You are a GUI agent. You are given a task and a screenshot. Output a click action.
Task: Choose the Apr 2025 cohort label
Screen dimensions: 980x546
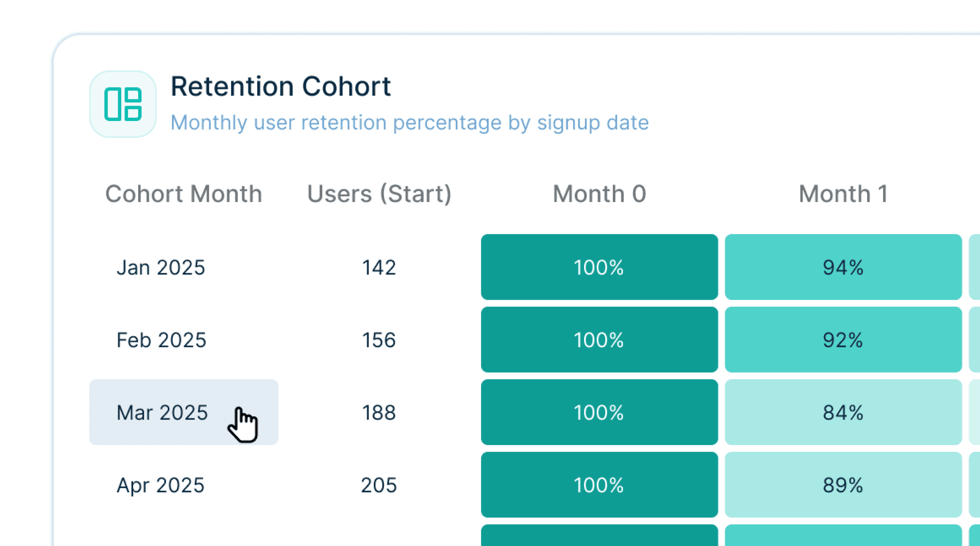(x=161, y=485)
